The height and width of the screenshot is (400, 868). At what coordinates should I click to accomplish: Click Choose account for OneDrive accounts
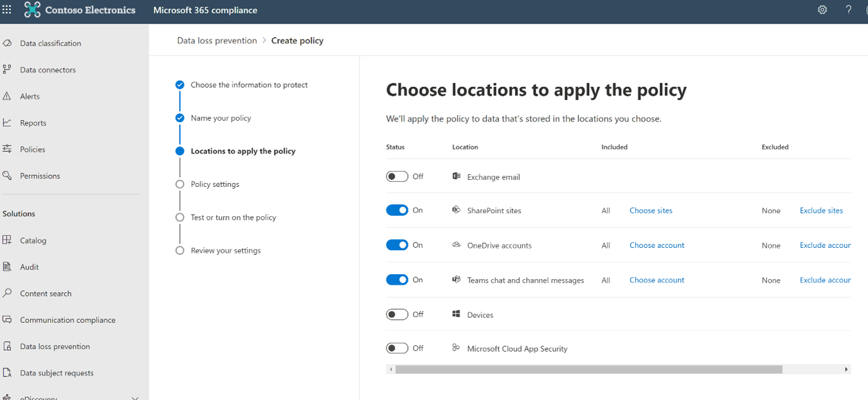click(x=657, y=245)
